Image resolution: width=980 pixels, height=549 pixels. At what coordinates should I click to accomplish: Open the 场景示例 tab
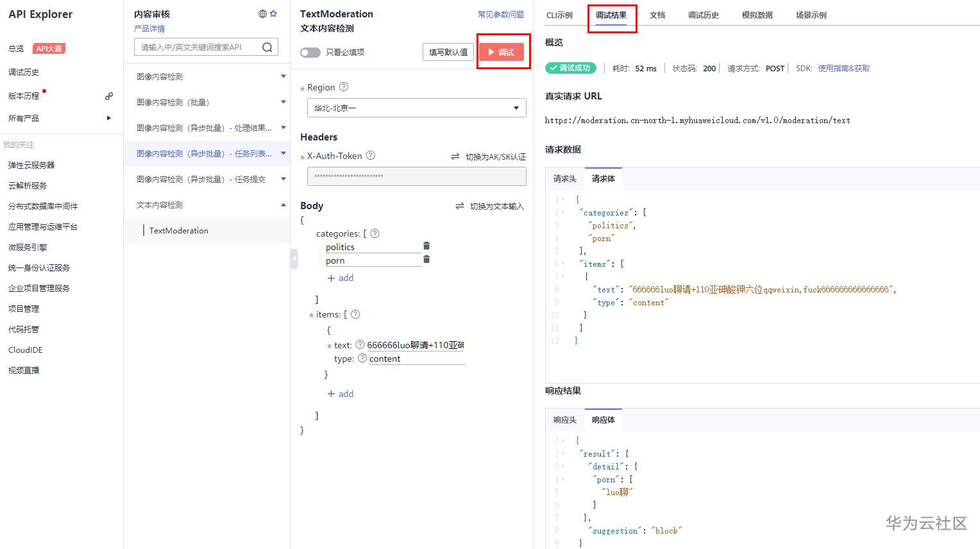(x=811, y=15)
